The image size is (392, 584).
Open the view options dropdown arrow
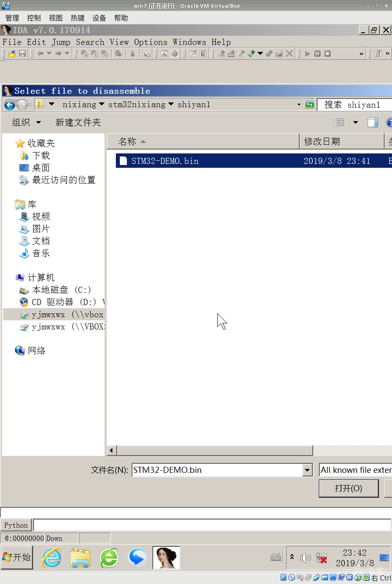[355, 122]
